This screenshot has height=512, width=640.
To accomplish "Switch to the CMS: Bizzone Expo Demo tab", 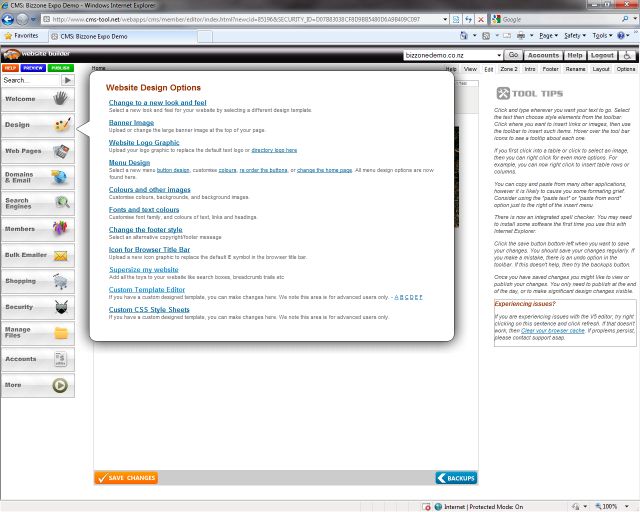I will point(96,35).
